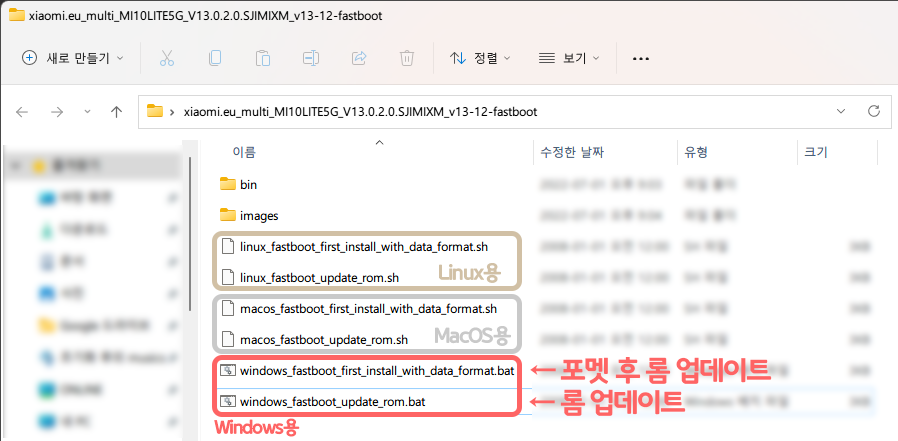Click windows_fastboot_update_rom.bat batch file icon
Viewport: 898px width, 441px height.
coord(229,402)
